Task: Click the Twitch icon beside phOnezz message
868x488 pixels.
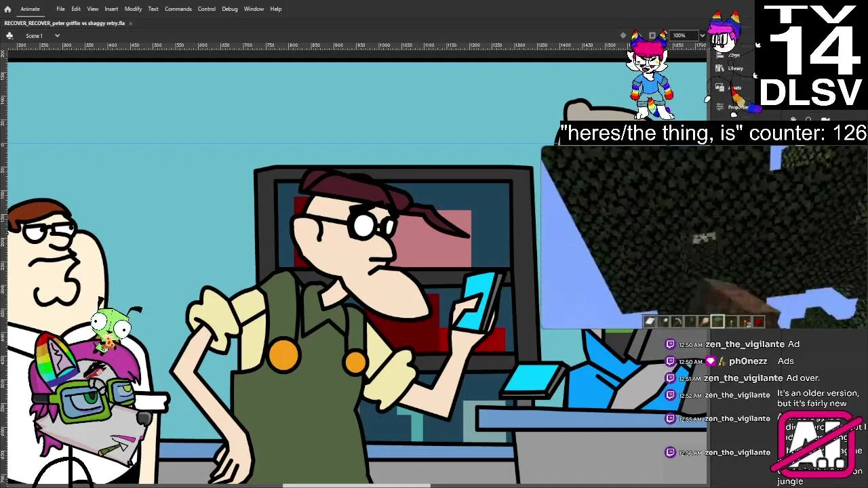Action: click(x=671, y=361)
